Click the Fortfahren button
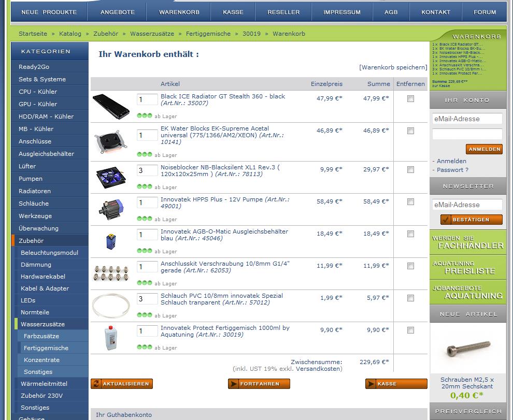Viewport: 513px width, 420px height. click(259, 384)
